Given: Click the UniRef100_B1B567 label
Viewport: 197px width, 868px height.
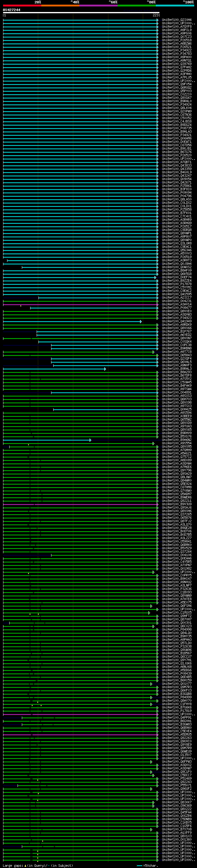Looking at the screenshot, I should point(176,653).
